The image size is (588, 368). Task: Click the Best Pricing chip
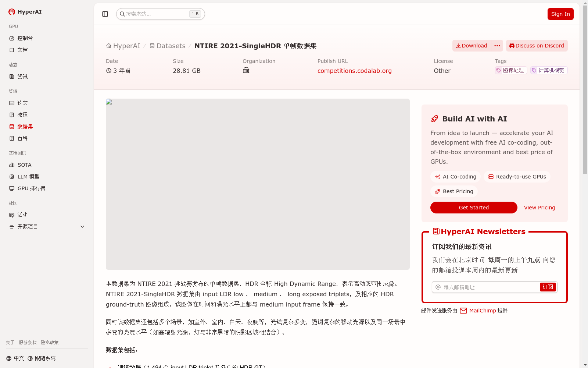[x=454, y=191]
